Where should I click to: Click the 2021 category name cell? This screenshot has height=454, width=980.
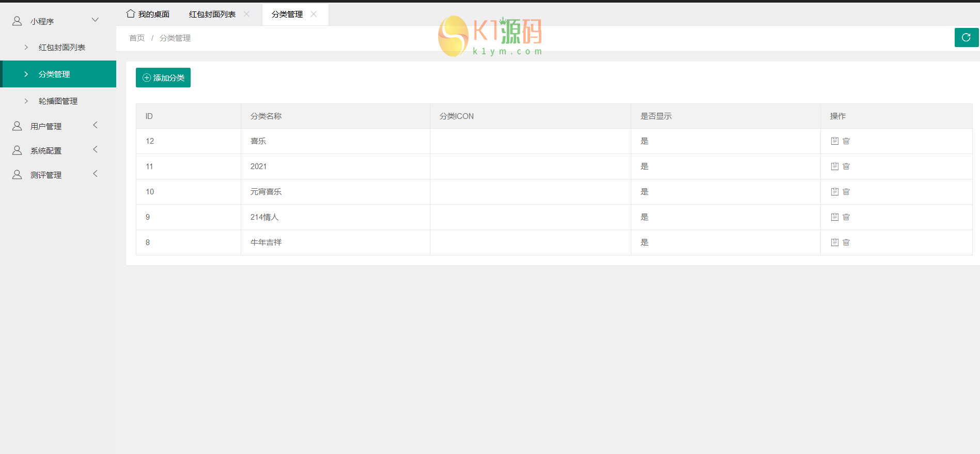335,167
